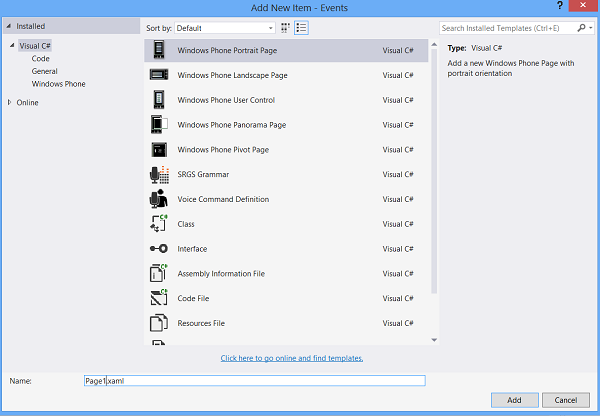
Task: Choose Windows Phone Panorama Page text
Action: (232, 125)
